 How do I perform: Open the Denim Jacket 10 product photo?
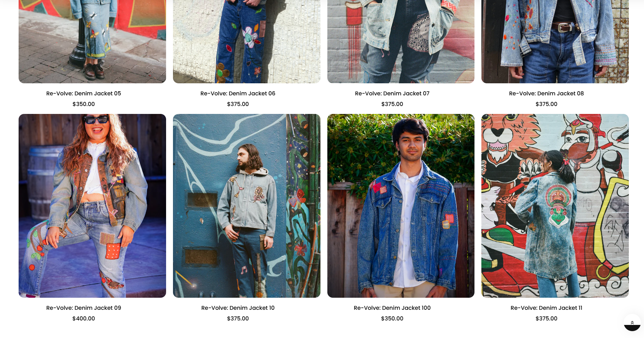point(247,206)
